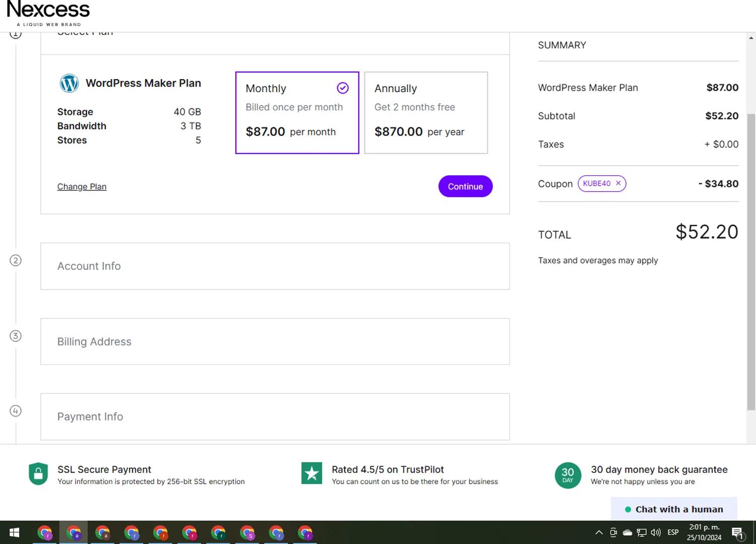Click the Bandwidth 3 TB value

(x=191, y=126)
